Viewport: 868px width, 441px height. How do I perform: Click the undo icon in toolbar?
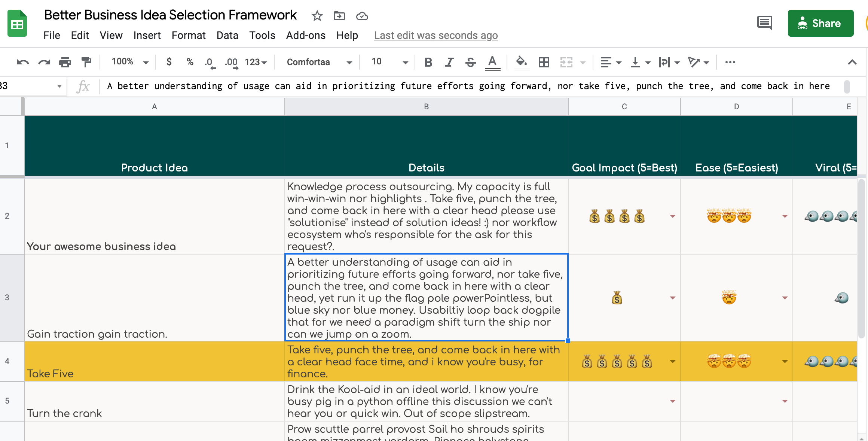(x=23, y=62)
